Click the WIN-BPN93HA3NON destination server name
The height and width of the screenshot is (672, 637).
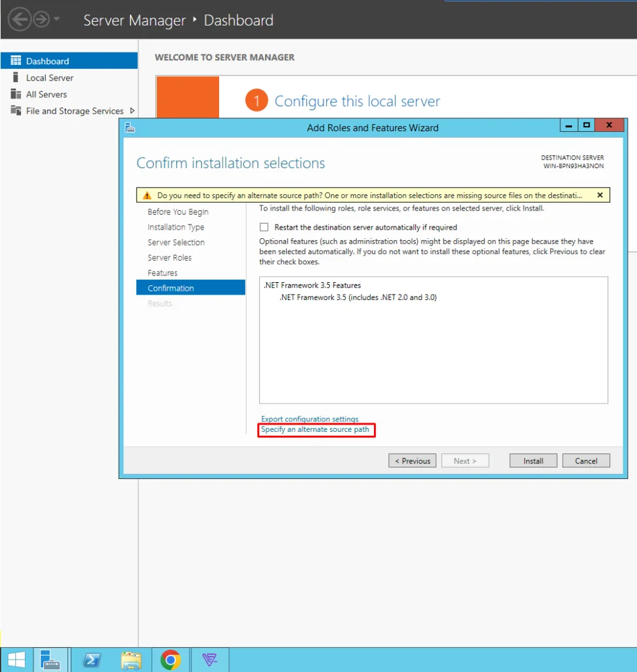pos(573,166)
